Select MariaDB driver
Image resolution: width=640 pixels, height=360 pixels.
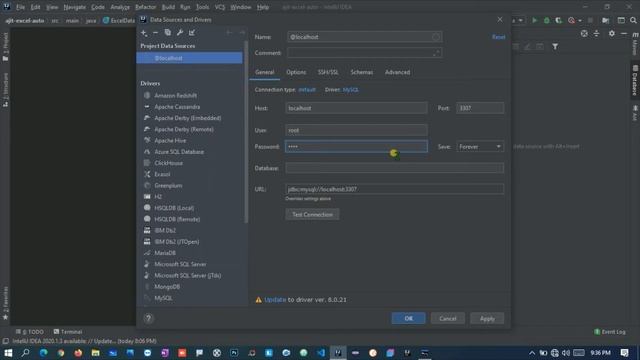pos(165,253)
